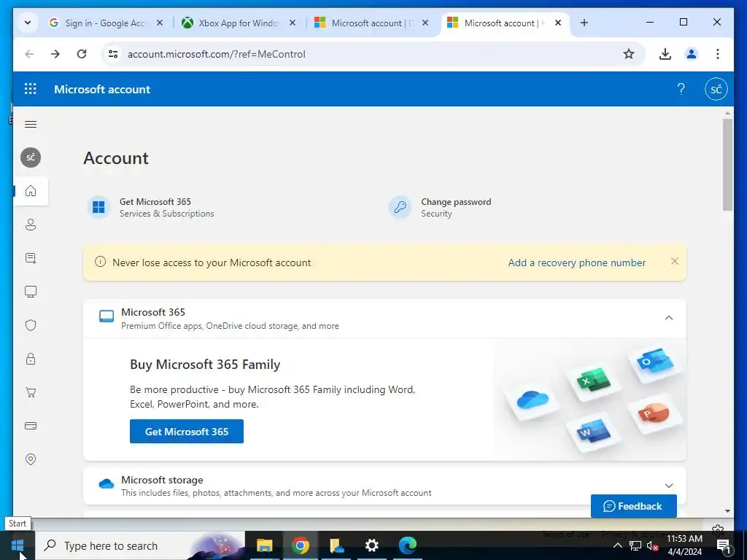Select the Home icon in sidebar
The height and width of the screenshot is (560, 747).
click(x=31, y=191)
